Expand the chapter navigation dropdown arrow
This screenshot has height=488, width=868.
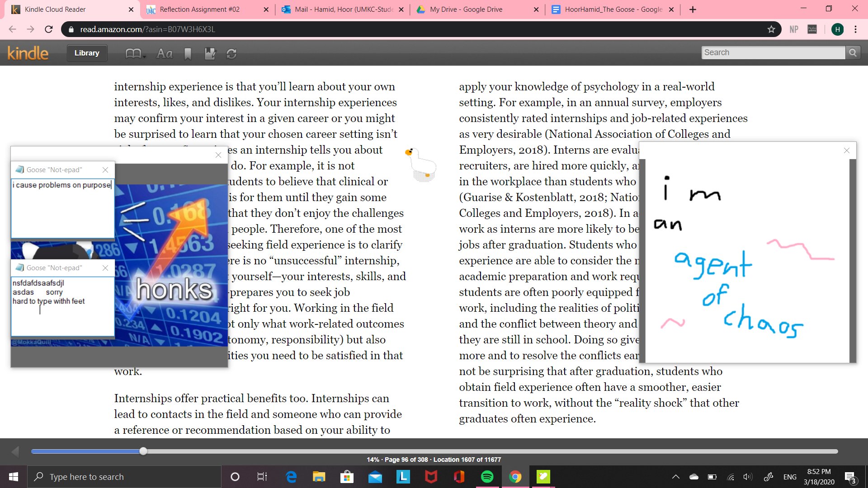144,57
